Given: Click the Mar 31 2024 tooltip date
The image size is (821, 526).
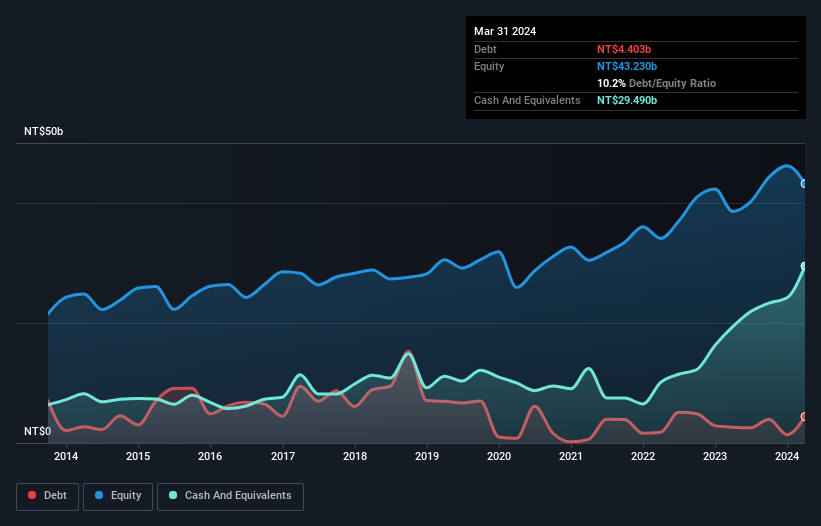Looking at the screenshot, I should pos(505,31).
